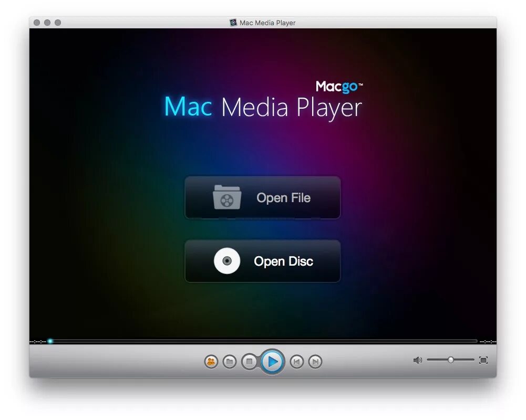Image resolution: width=526 pixels, height=420 pixels.
Task: Minimize the Mac Media Player window
Action: click(47, 23)
